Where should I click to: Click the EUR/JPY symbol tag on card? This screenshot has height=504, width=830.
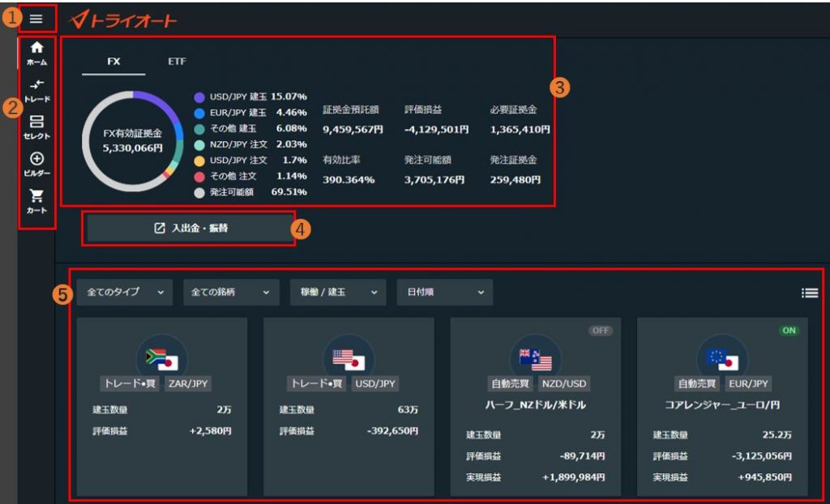point(748,384)
